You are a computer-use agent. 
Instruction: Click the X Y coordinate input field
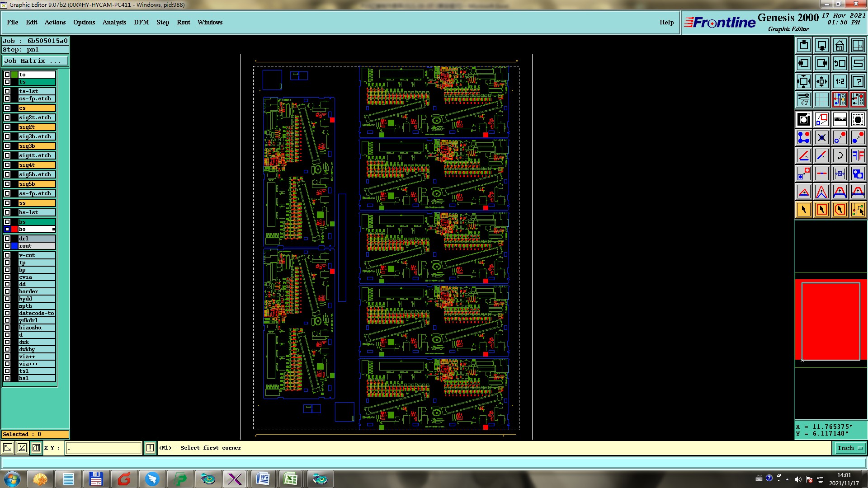tap(104, 448)
